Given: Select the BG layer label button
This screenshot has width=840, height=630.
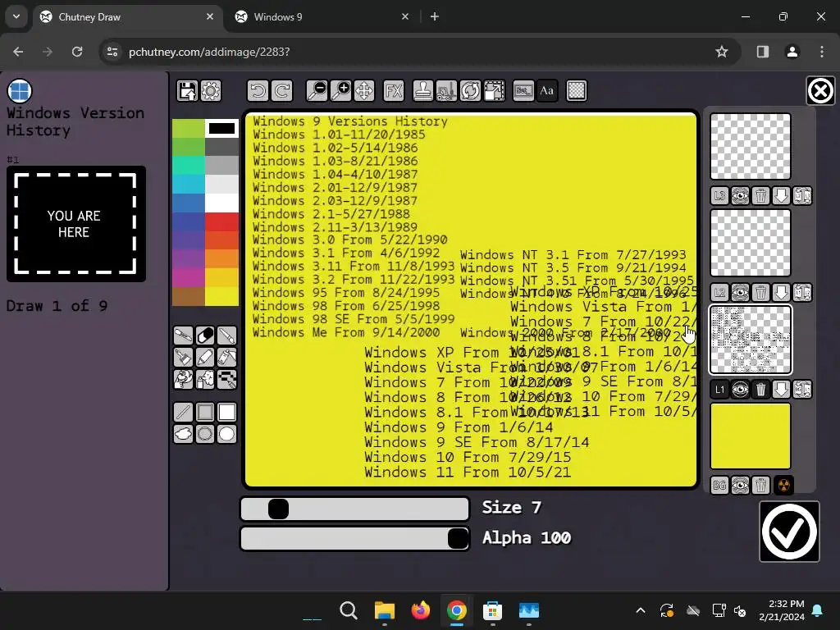Looking at the screenshot, I should (x=719, y=486).
